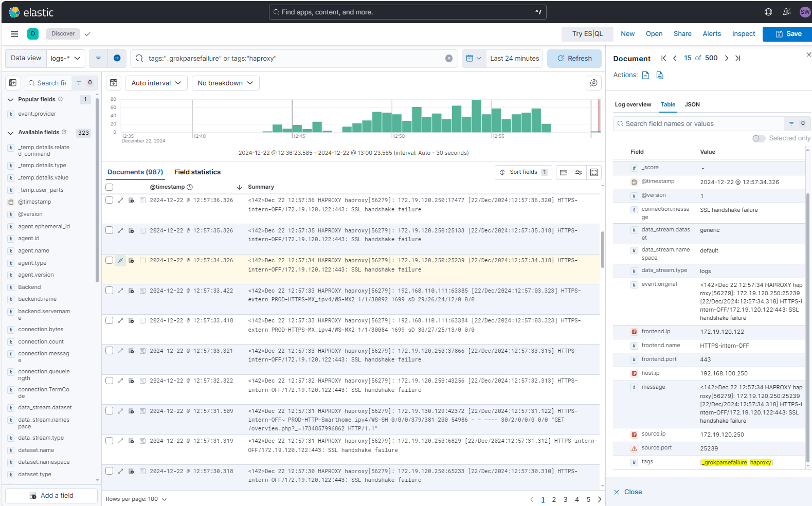Add a filter with plus icon
This screenshot has height=506, width=812.
coord(117,59)
